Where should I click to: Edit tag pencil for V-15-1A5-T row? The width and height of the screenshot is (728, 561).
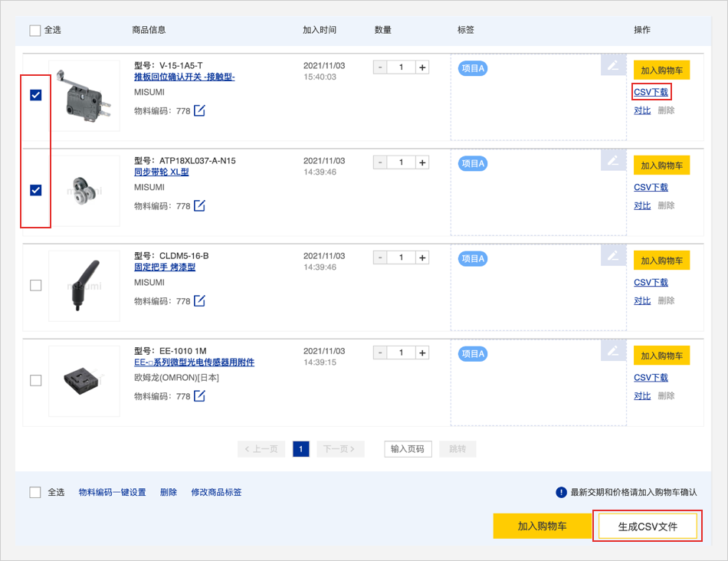[612, 66]
